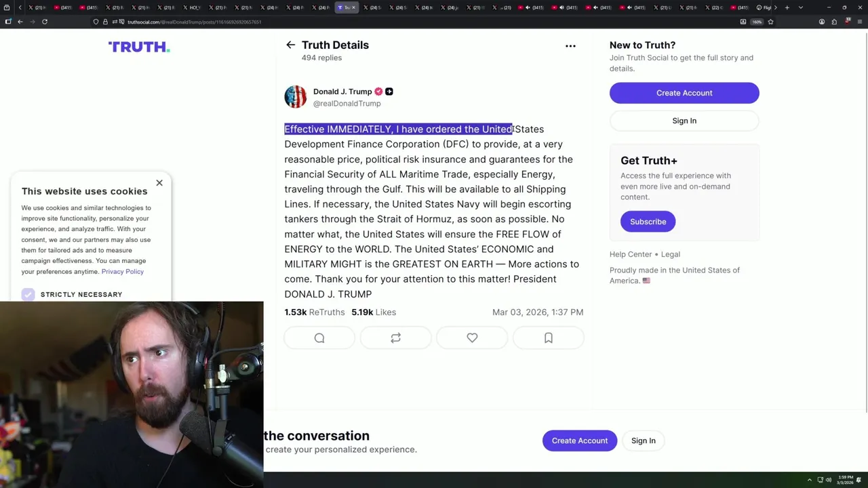Click Create Account in the bottom banner
The height and width of the screenshot is (488, 868).
(x=580, y=441)
